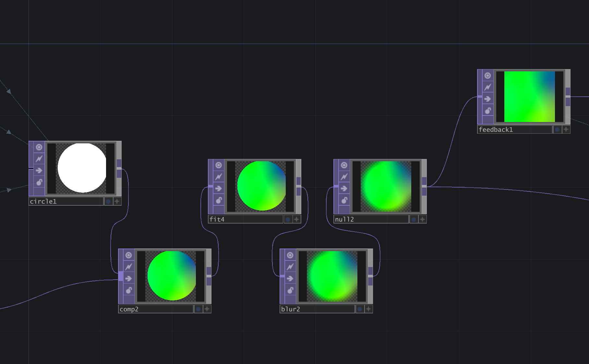Click the blurred preview in null2

(386, 186)
